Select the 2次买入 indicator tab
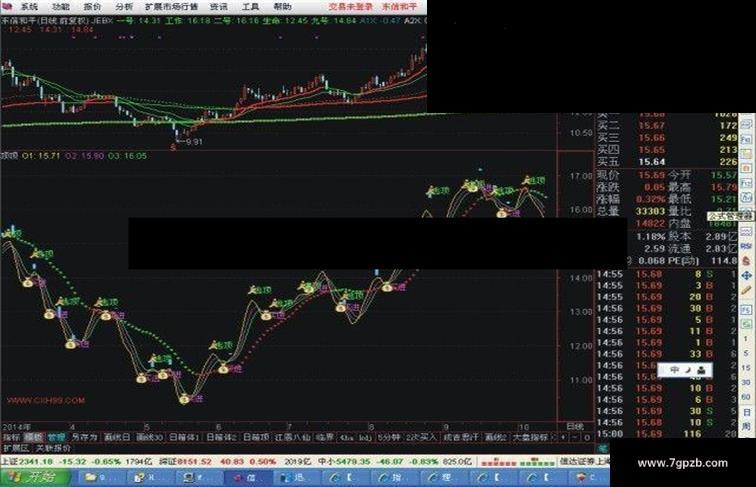Viewport: 756px width, 487px height. pos(421,438)
